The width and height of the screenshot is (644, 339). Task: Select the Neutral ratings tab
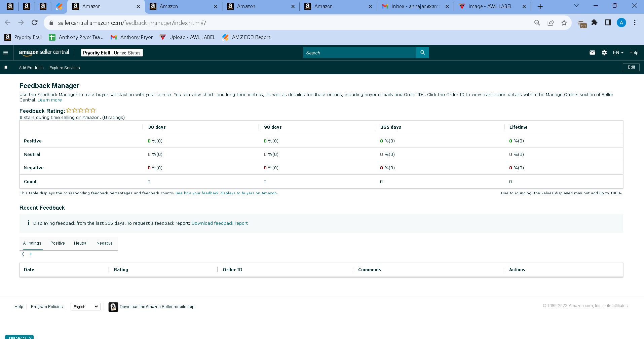[x=81, y=243]
